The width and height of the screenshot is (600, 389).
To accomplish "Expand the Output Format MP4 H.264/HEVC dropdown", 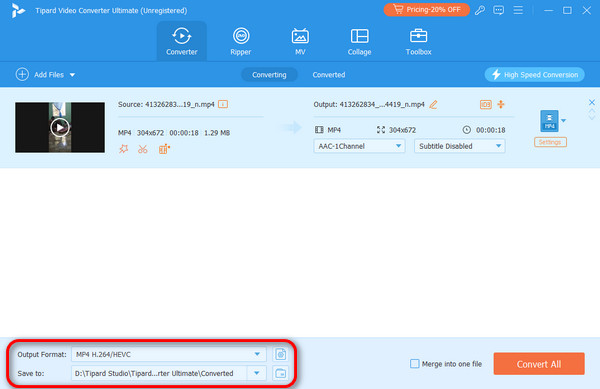I will click(x=168, y=354).
